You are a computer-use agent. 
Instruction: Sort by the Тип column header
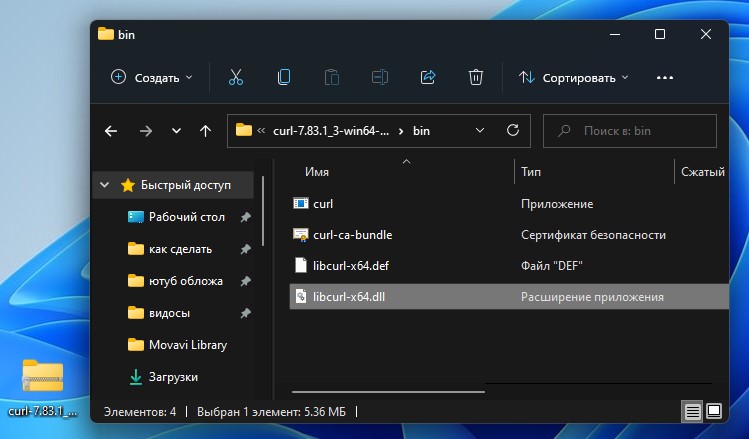(x=531, y=172)
